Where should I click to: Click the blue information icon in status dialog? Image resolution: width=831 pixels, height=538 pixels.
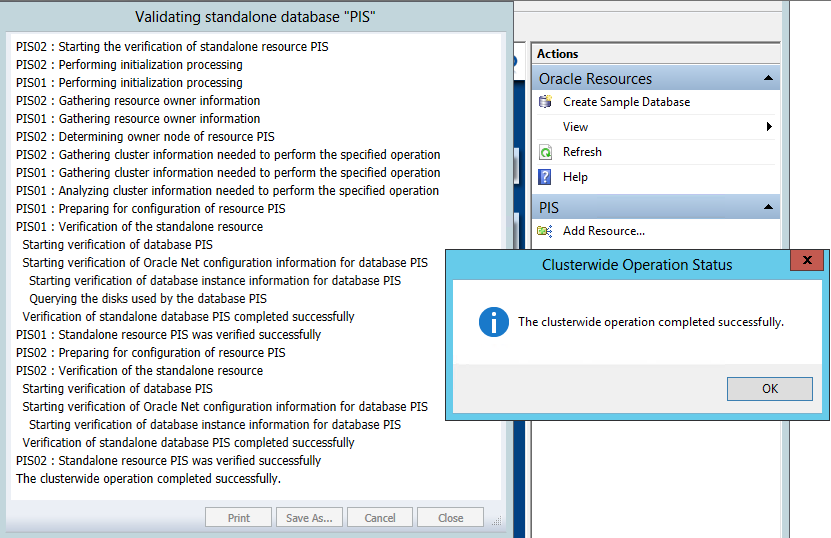tap(493, 322)
